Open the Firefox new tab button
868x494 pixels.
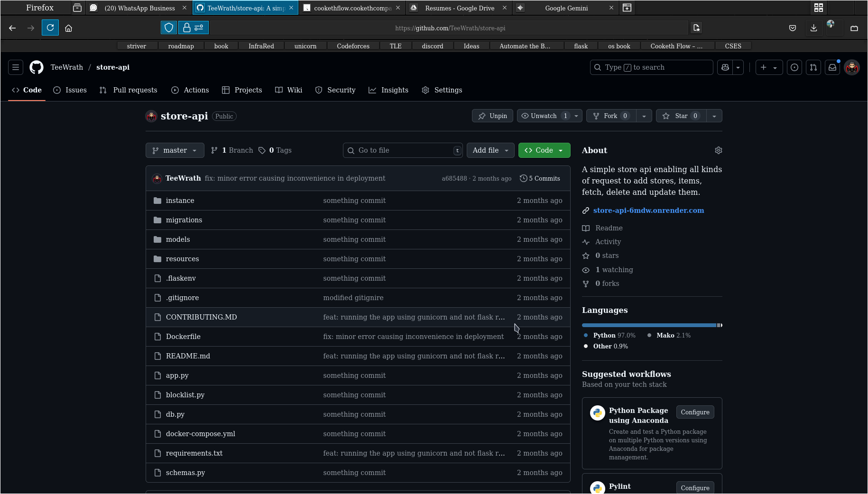coord(627,8)
